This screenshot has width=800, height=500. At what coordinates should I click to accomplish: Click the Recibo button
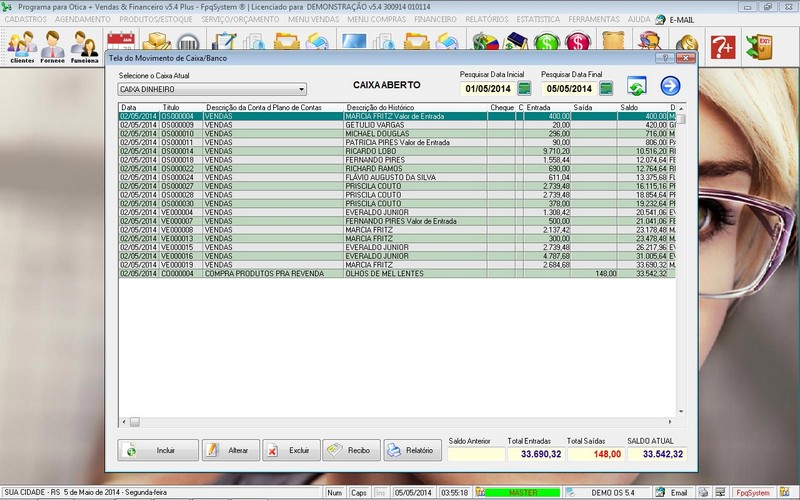coord(349,451)
